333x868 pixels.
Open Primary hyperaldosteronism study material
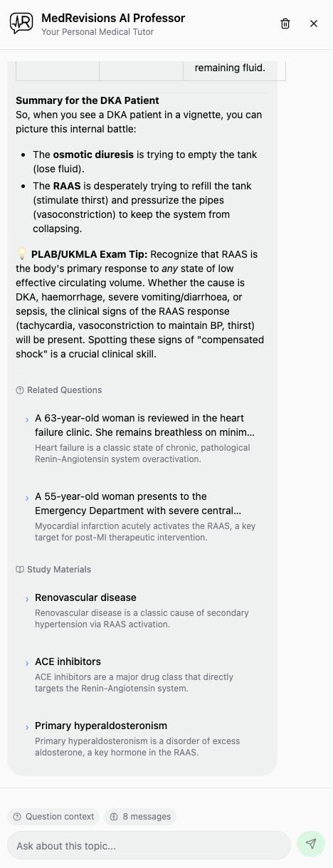click(142, 739)
